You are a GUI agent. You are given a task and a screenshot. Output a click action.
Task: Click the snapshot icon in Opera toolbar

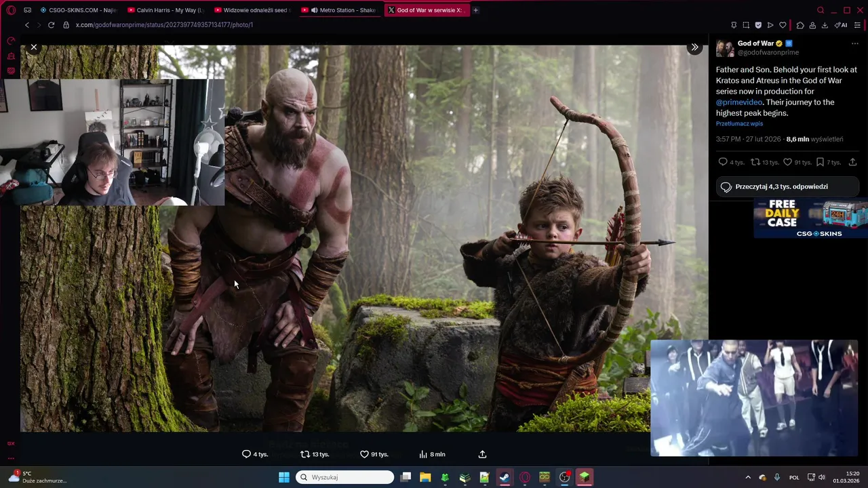coord(746,25)
